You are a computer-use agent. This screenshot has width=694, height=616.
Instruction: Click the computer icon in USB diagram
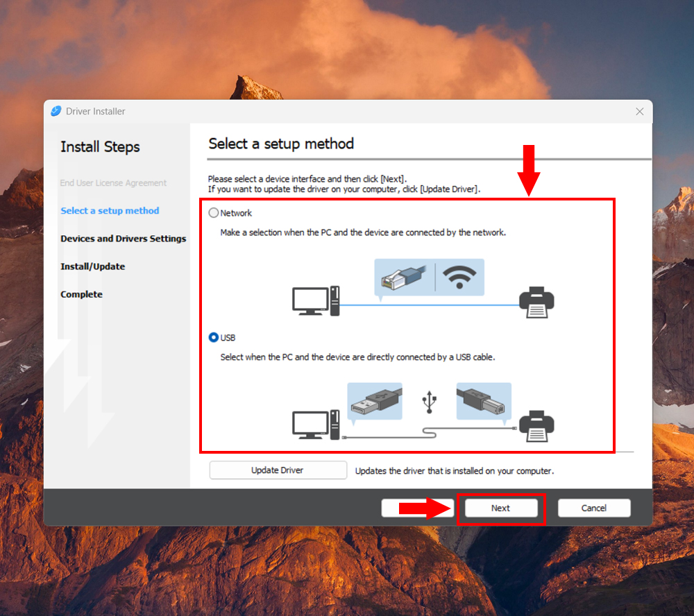[316, 425]
